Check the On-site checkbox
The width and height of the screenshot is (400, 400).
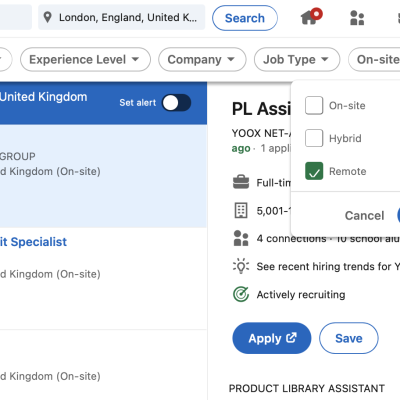[314, 105]
